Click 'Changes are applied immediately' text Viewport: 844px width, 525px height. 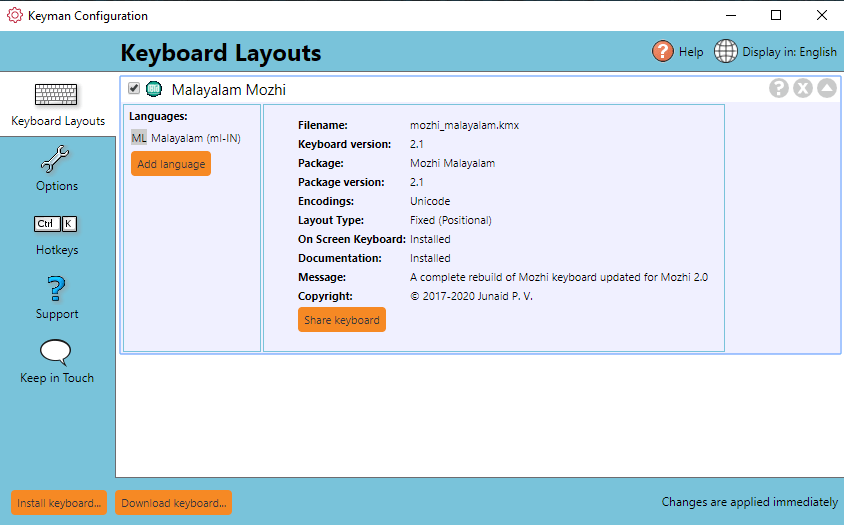(750, 502)
